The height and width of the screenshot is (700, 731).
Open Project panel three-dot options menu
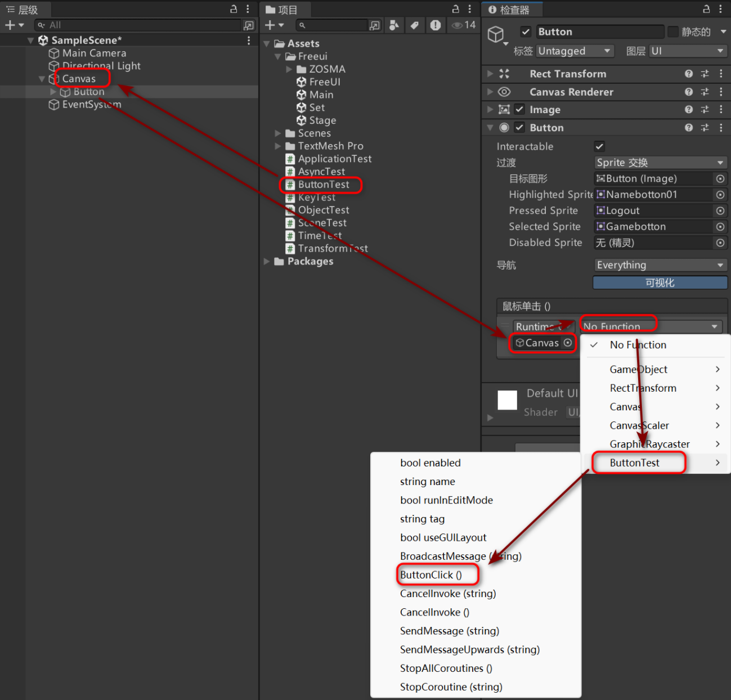tap(470, 9)
